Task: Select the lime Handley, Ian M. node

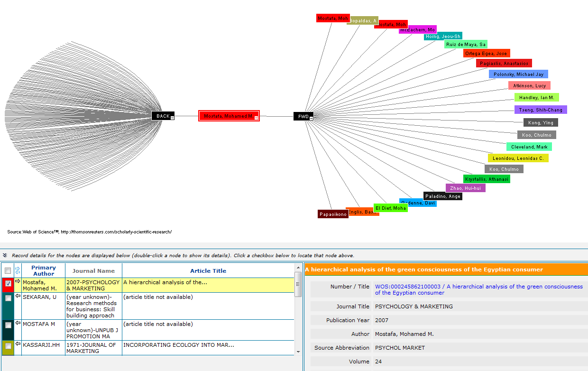Action: 537,97
